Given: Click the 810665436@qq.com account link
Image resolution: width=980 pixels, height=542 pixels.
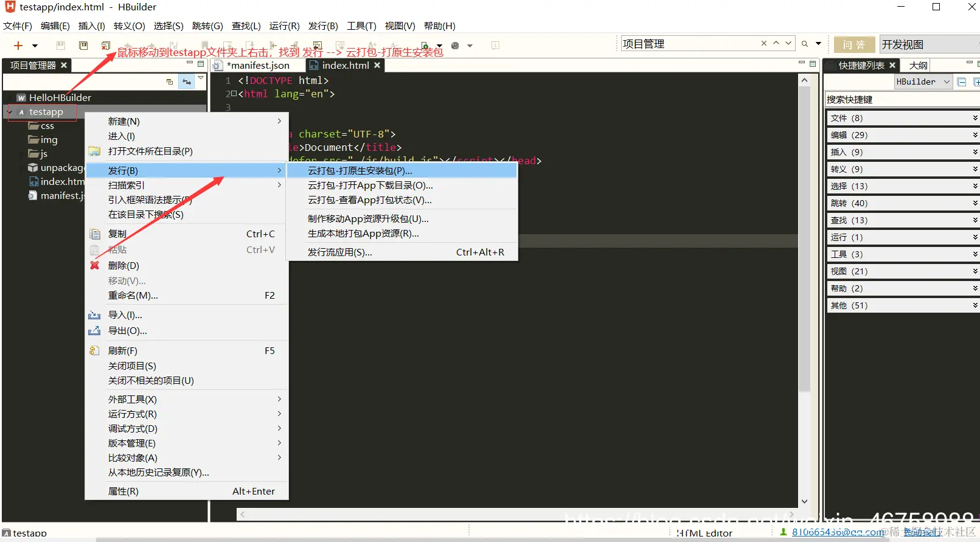Looking at the screenshot, I should (x=838, y=532).
